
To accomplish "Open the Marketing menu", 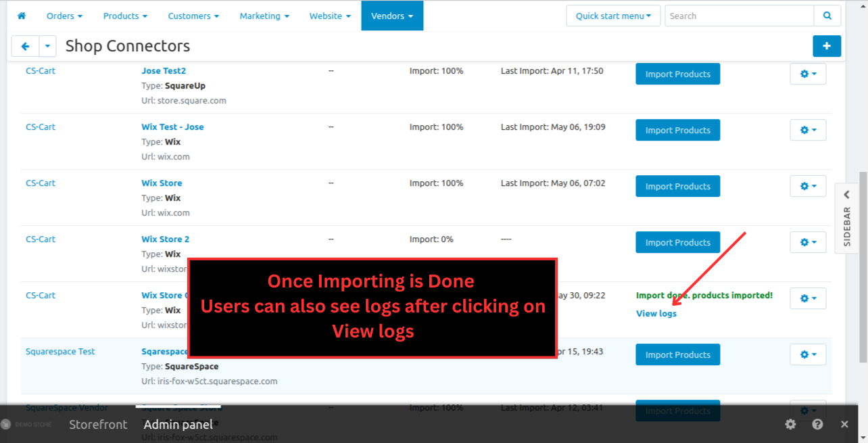I will click(264, 16).
